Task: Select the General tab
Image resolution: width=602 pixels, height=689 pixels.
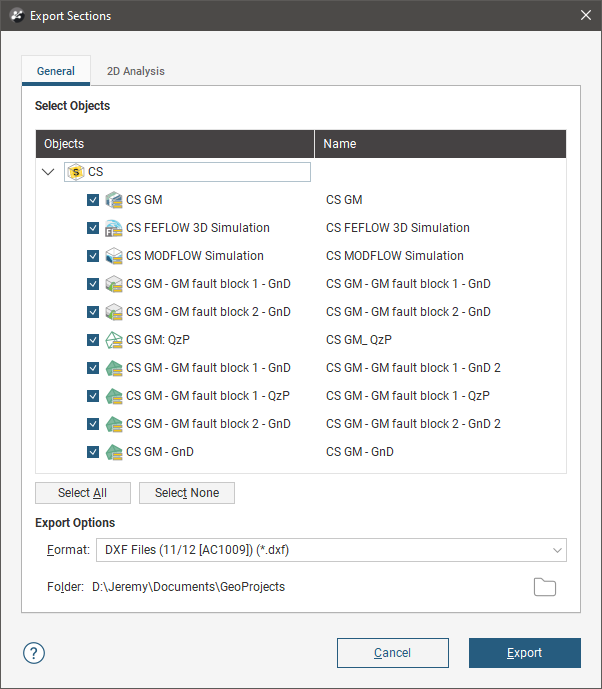Action: click(56, 71)
